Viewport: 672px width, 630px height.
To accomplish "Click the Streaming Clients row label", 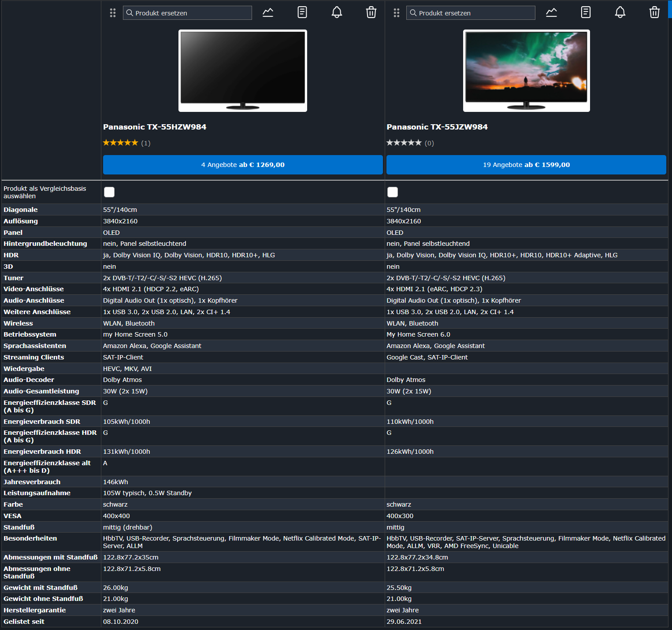I will (34, 357).
